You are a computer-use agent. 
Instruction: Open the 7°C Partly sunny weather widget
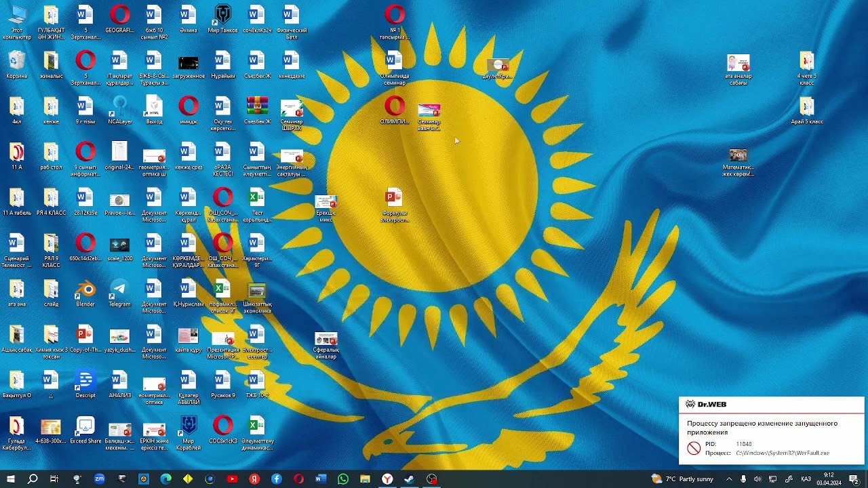[682, 479]
